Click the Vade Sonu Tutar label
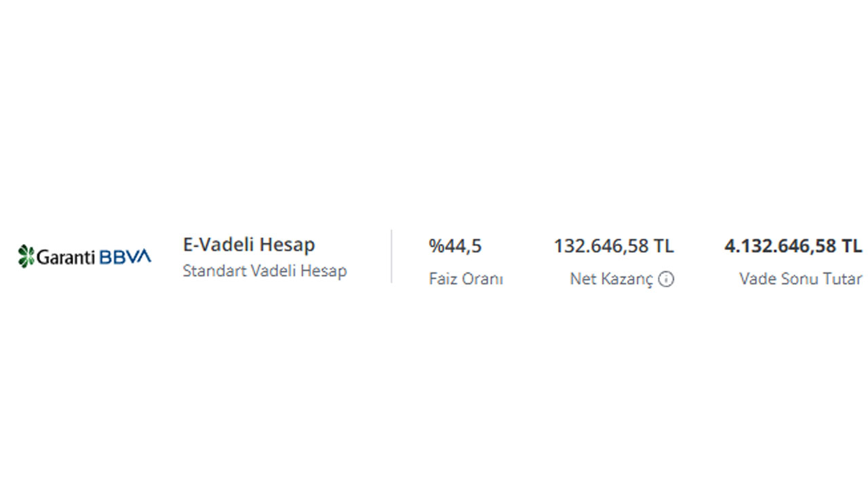The height and width of the screenshot is (488, 868). (801, 279)
